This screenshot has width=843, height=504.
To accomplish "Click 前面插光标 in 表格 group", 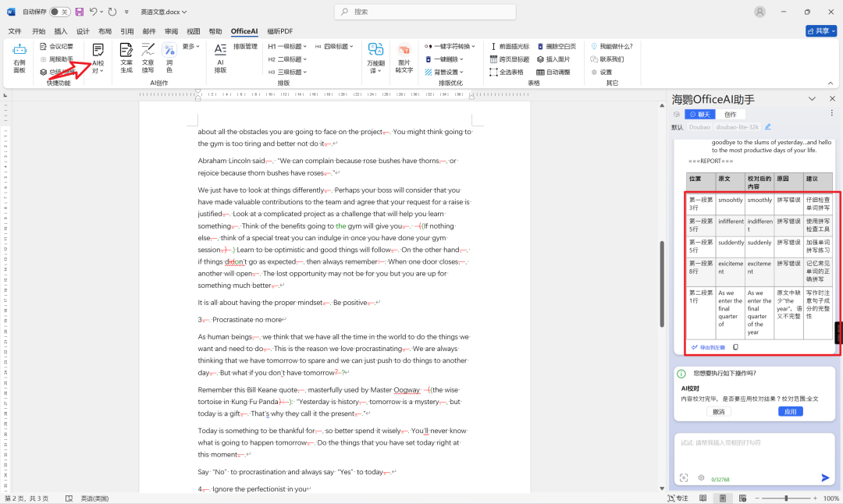I will tap(510, 47).
